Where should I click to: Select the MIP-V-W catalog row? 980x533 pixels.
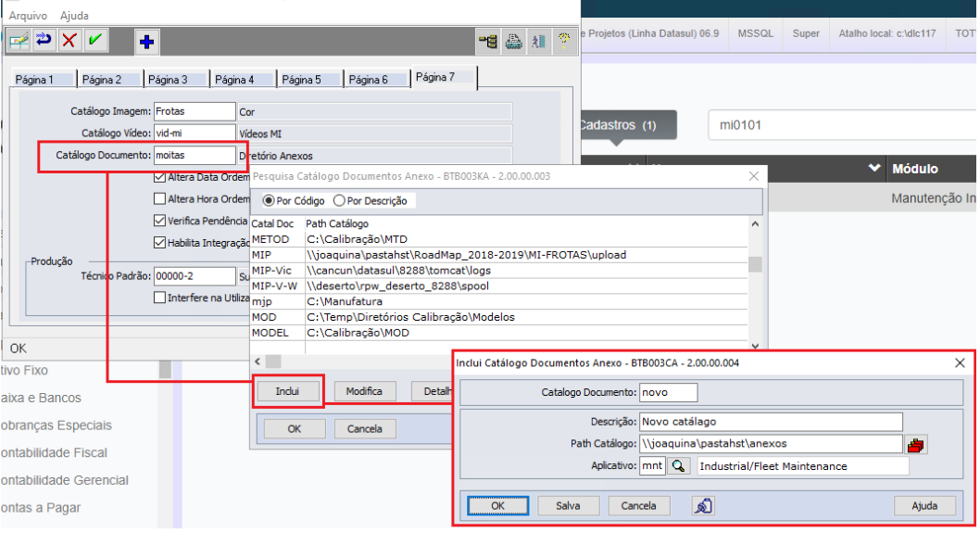[x=498, y=286]
